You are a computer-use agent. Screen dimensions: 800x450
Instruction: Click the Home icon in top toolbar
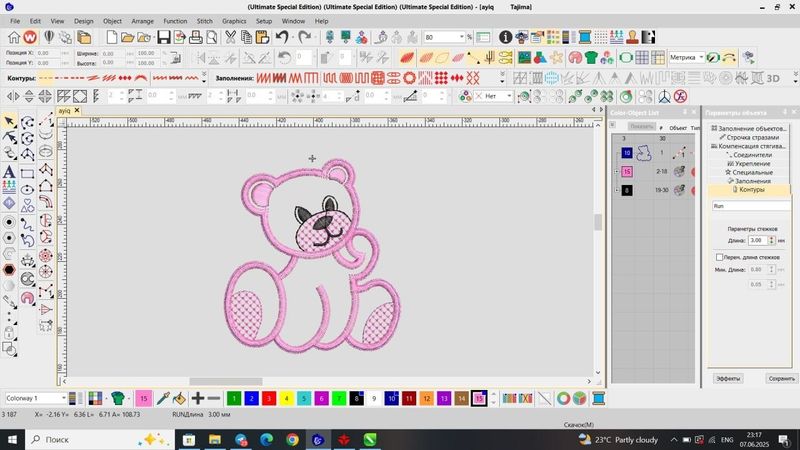(x=14, y=37)
